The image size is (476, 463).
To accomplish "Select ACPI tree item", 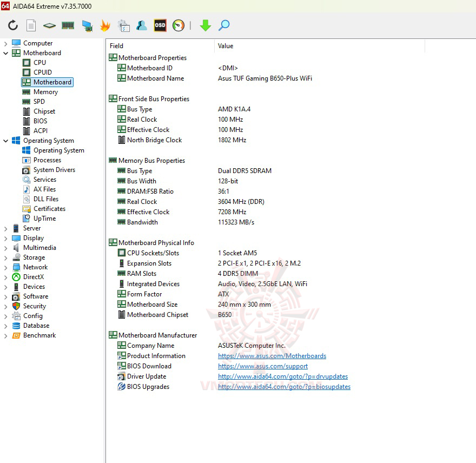I will coord(41,131).
